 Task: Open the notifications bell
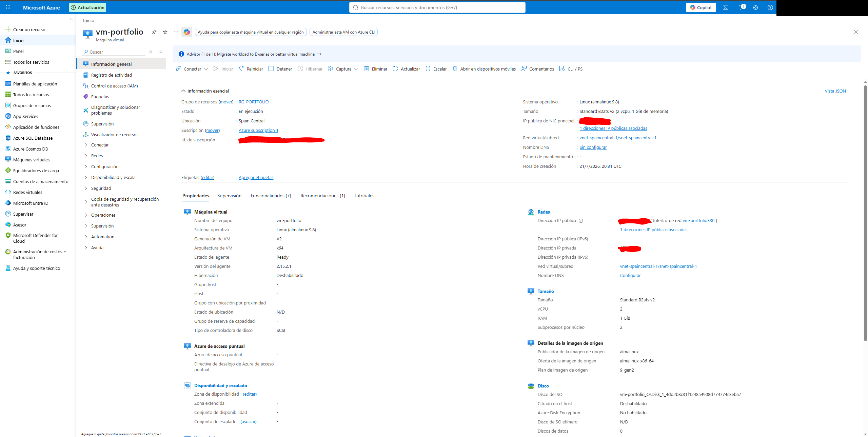coord(741,7)
